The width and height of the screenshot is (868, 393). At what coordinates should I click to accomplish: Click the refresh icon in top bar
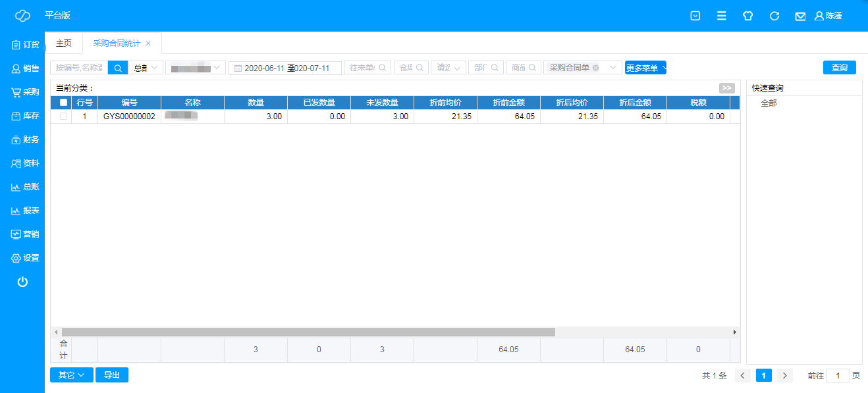[x=774, y=16]
